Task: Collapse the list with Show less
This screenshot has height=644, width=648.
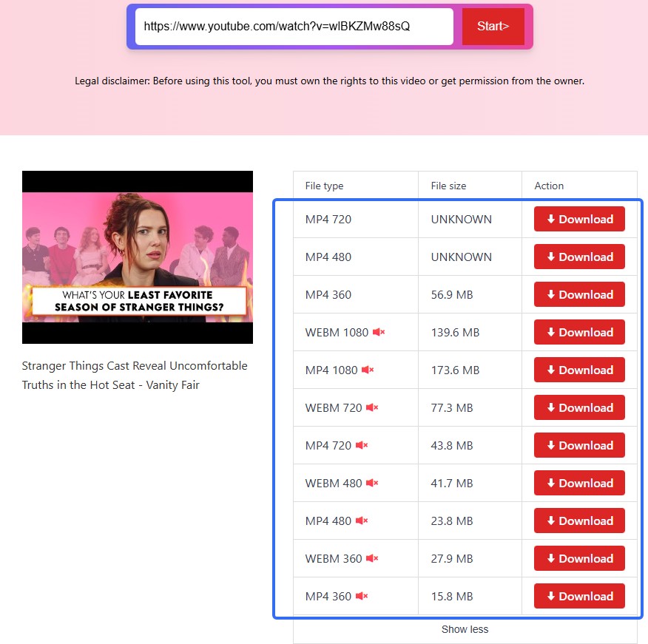Action: click(465, 630)
